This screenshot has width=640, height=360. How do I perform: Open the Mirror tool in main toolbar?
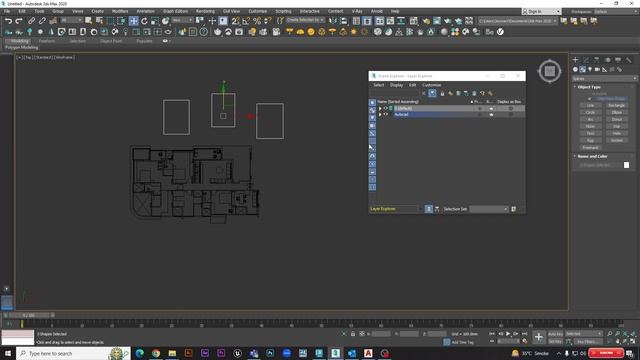coord(333,21)
